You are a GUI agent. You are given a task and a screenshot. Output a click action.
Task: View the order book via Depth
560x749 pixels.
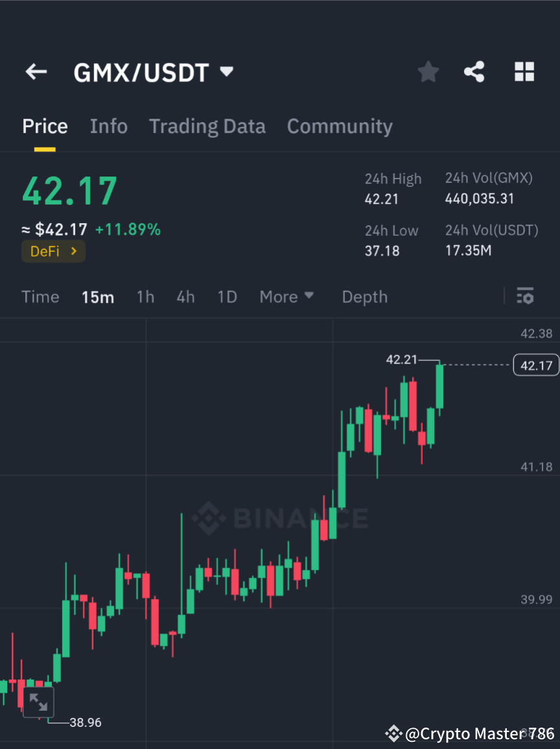(x=364, y=296)
